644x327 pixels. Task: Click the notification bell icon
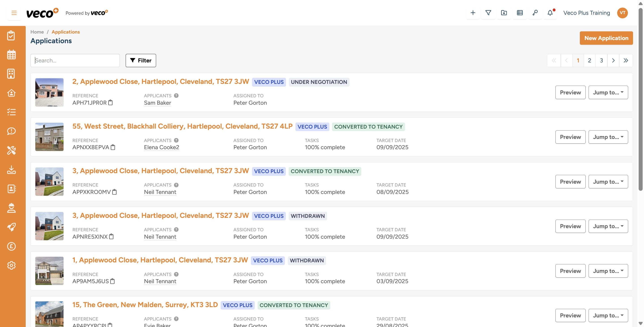pos(550,13)
